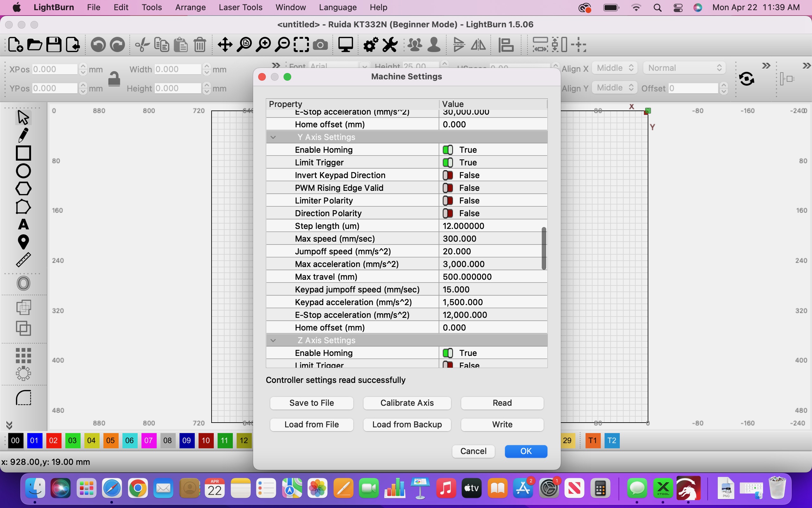Click the Calibrate Axis button
Screen dimensions: 812x508
(x=407, y=403)
